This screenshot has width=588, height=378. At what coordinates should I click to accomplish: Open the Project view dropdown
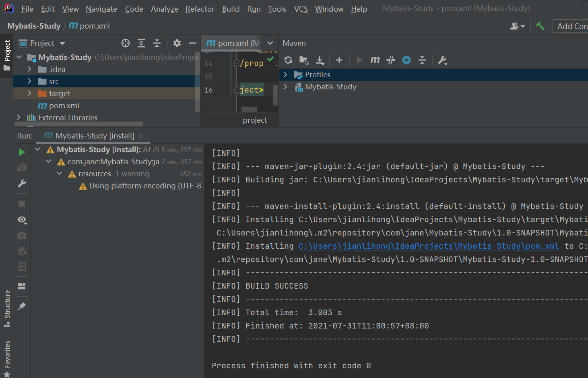62,43
